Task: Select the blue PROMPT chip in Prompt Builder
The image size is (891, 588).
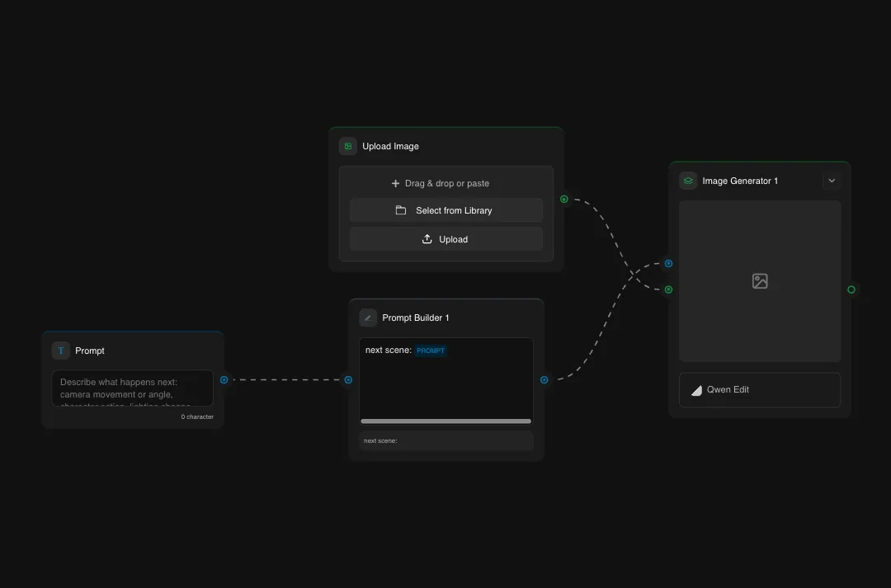Action: tap(431, 350)
